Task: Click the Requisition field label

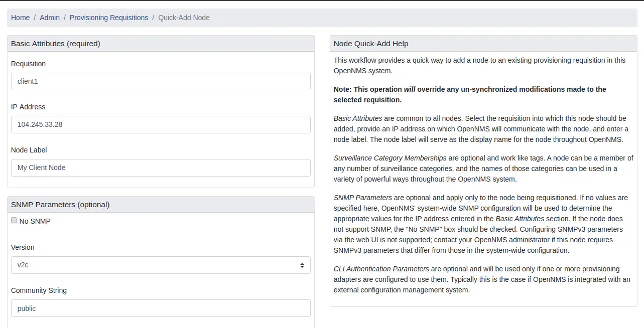Action: 28,64
